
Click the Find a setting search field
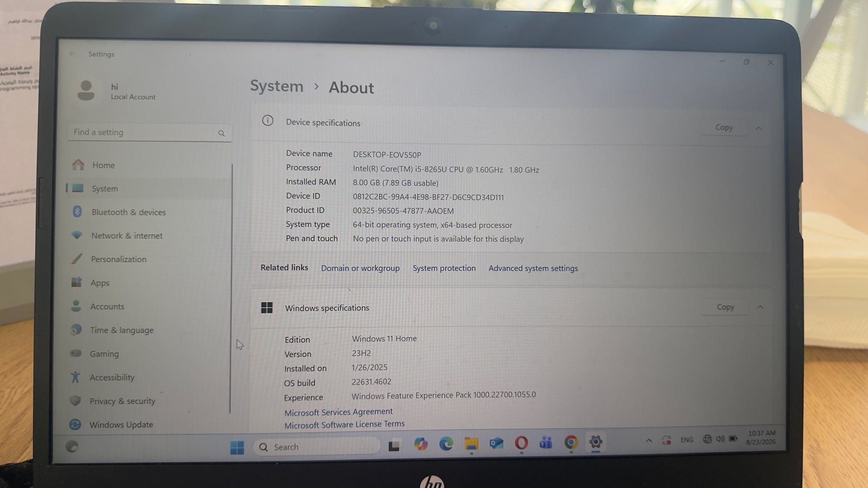coord(150,133)
